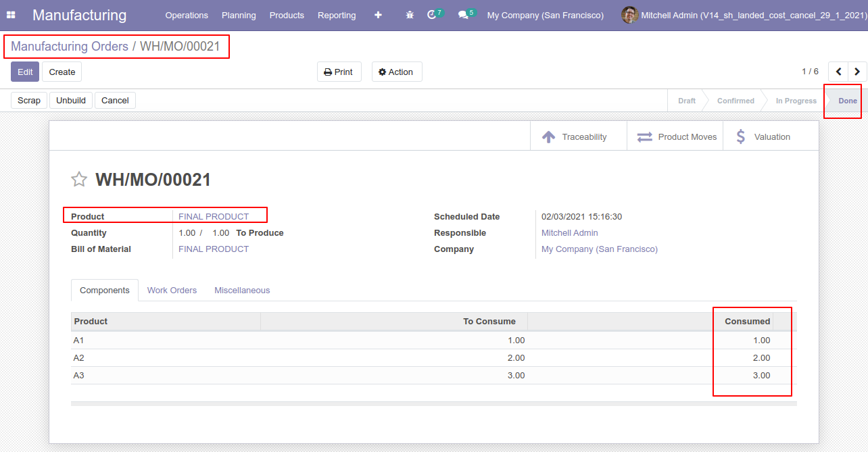Open the conversations chat bubble icon
This screenshot has width=868, height=452.
463,15
